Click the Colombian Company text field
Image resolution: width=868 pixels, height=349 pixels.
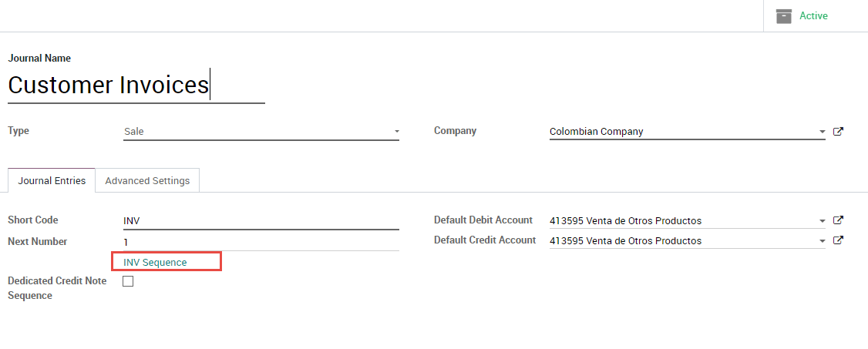tap(678, 132)
